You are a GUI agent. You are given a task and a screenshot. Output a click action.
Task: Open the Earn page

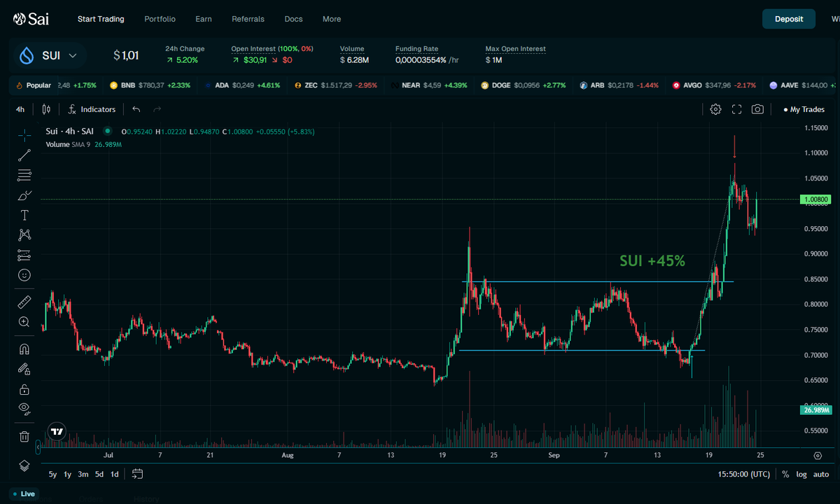(204, 19)
